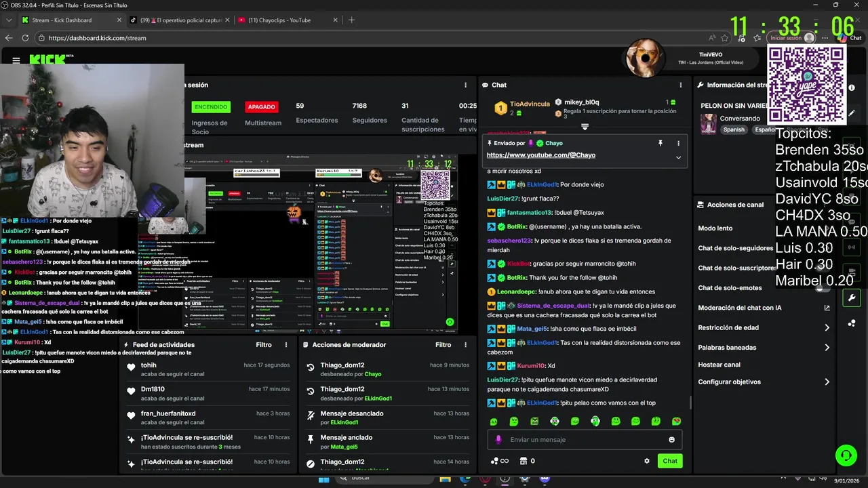
Task: Open the Acciones de moderador options menu
Action: [x=465, y=344]
